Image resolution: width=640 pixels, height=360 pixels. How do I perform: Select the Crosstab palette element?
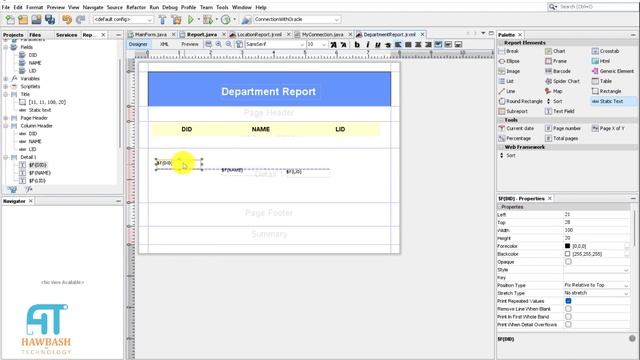tap(605, 51)
